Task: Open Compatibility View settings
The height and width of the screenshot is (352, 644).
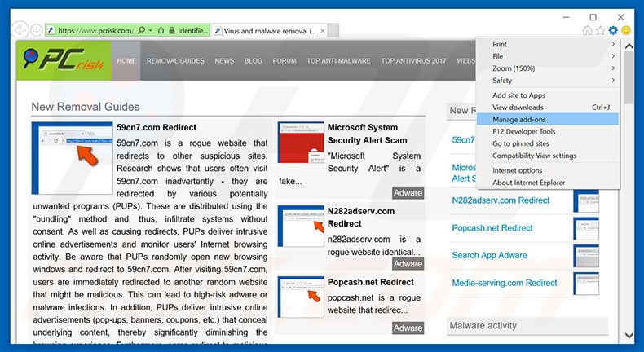Action: click(x=548, y=156)
